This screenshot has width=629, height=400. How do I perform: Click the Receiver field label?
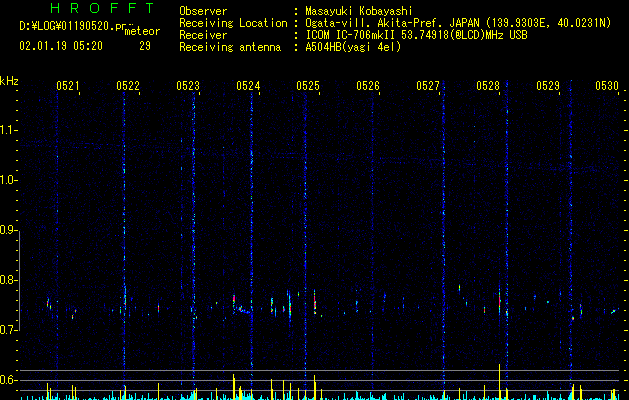203,35
